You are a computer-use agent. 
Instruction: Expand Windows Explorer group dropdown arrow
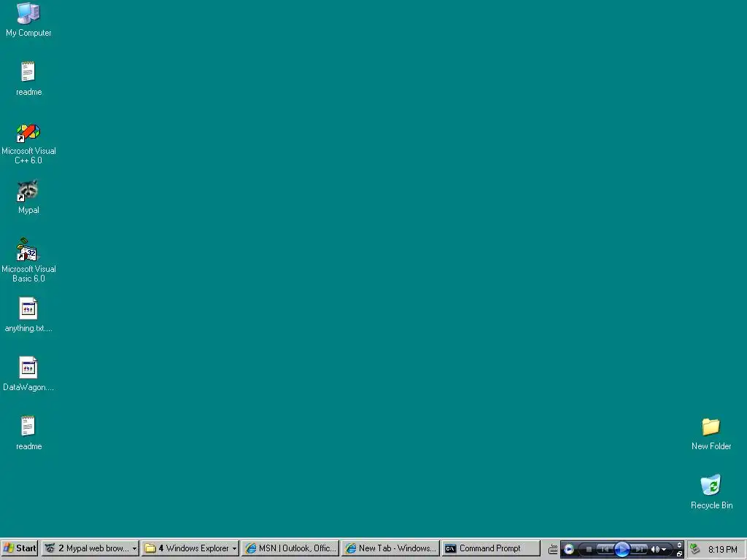tap(234, 549)
